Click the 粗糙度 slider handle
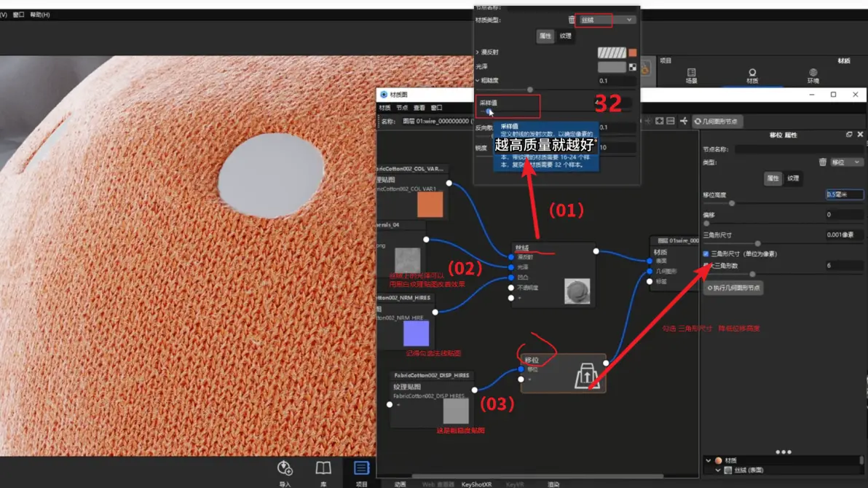Viewport: 868px width, 488px height. (530, 89)
